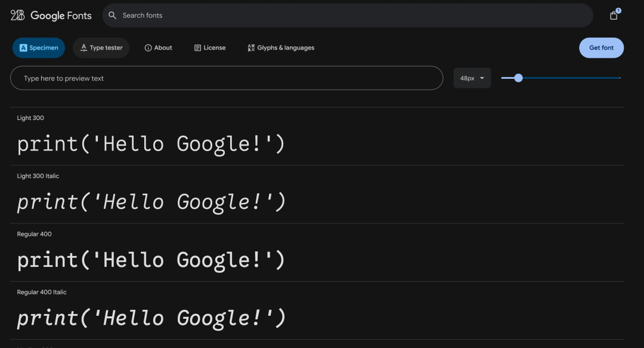Click the Google Fonts logo
The image size is (644, 348).
point(51,16)
